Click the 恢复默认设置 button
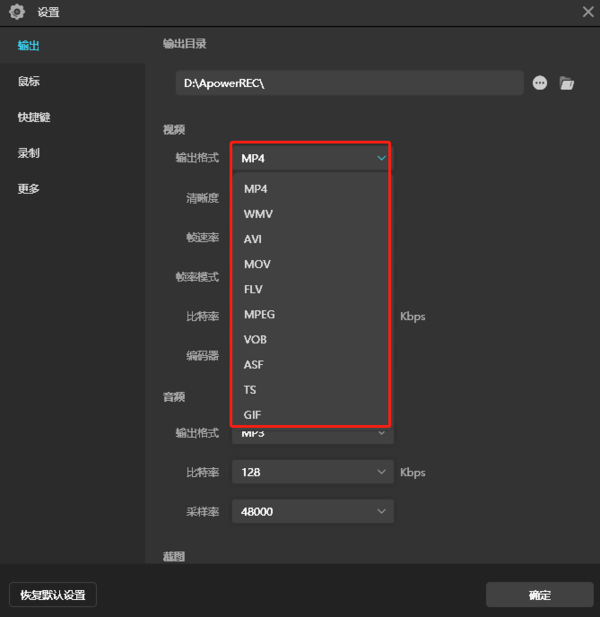The width and height of the screenshot is (600, 617). tap(53, 595)
